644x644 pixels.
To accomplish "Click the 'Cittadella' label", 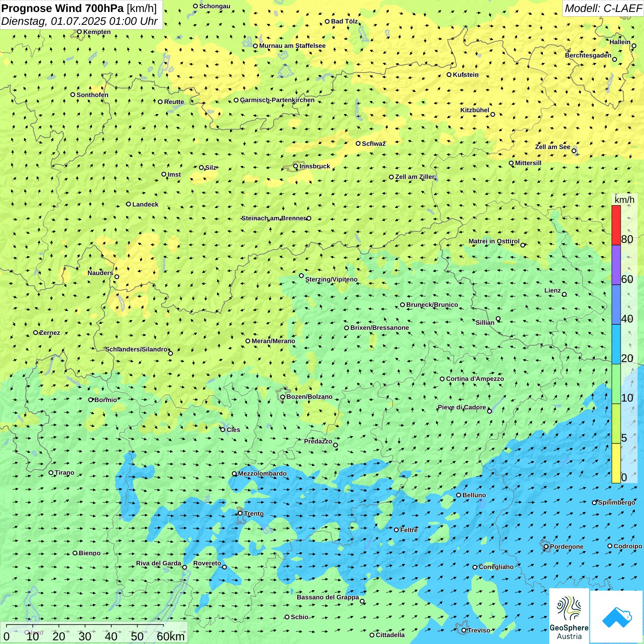I will point(390,635).
